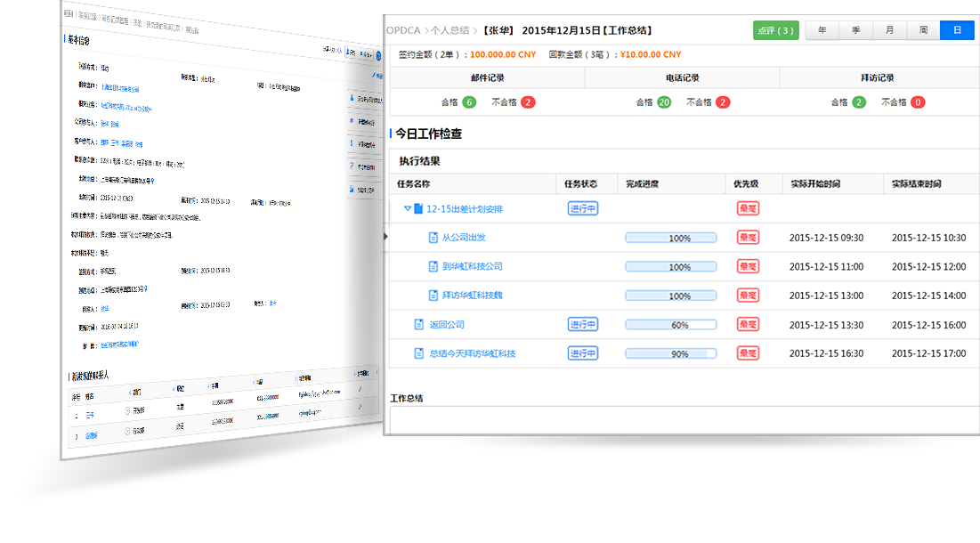
Task: Click green qualified badge 20 under 电话记录
Action: click(x=664, y=102)
